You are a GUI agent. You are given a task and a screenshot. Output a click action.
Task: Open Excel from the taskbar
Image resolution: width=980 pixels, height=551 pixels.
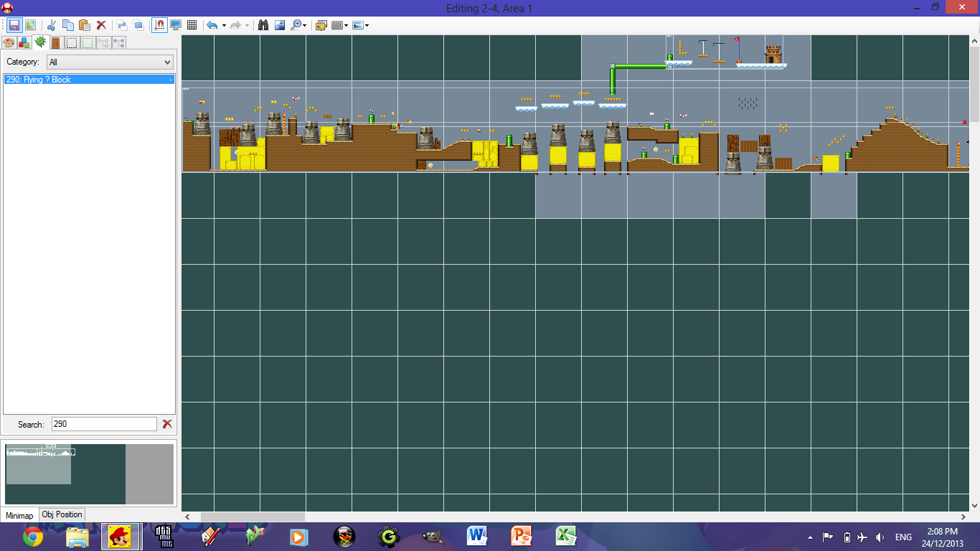tap(566, 537)
